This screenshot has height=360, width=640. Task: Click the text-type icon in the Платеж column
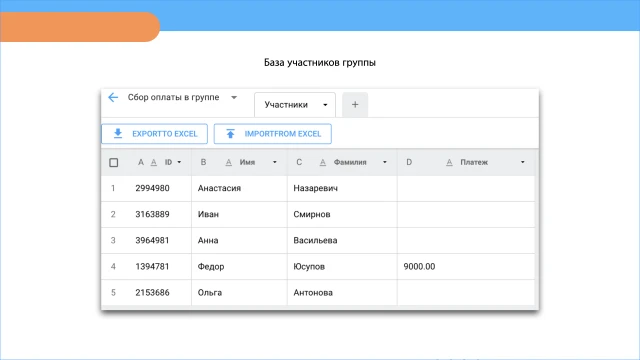tap(449, 162)
